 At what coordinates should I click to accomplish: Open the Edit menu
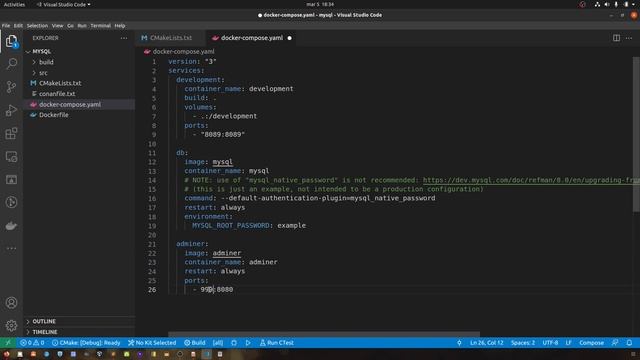coord(18,25)
